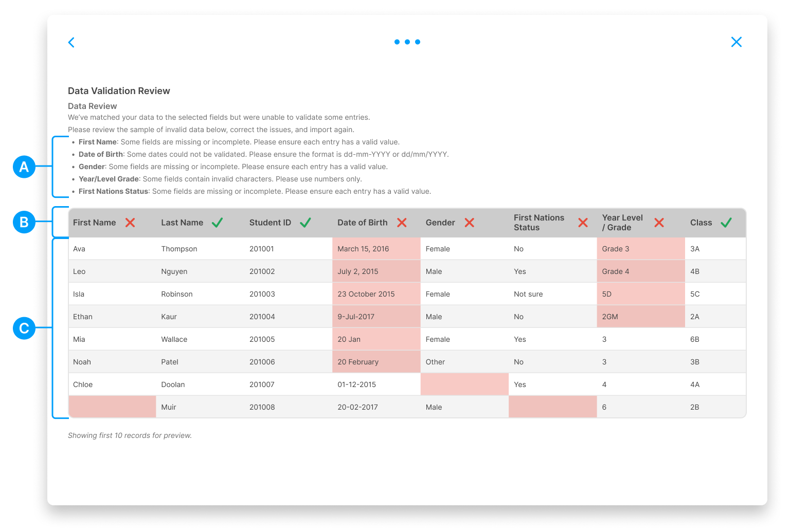The width and height of the screenshot is (790, 532).
Task: Click the green check icon beside Class
Action: (x=726, y=223)
